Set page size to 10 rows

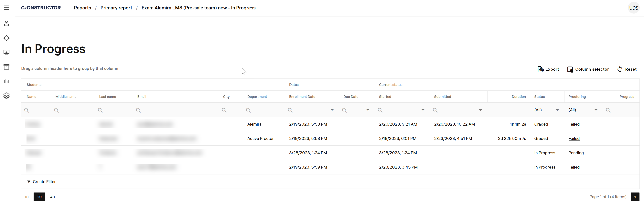27,197
